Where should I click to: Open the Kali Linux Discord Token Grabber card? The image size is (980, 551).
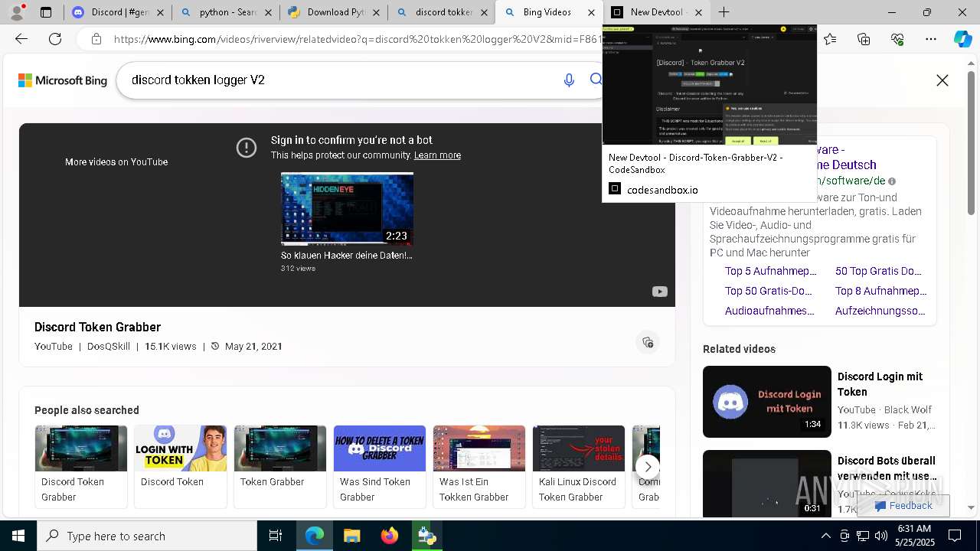pyautogui.click(x=579, y=466)
